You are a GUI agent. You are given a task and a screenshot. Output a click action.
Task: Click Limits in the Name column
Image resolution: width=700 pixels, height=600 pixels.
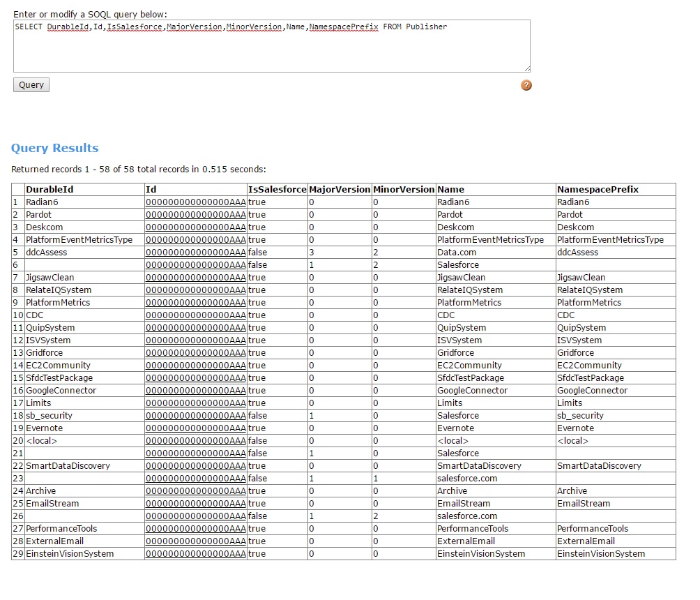450,403
